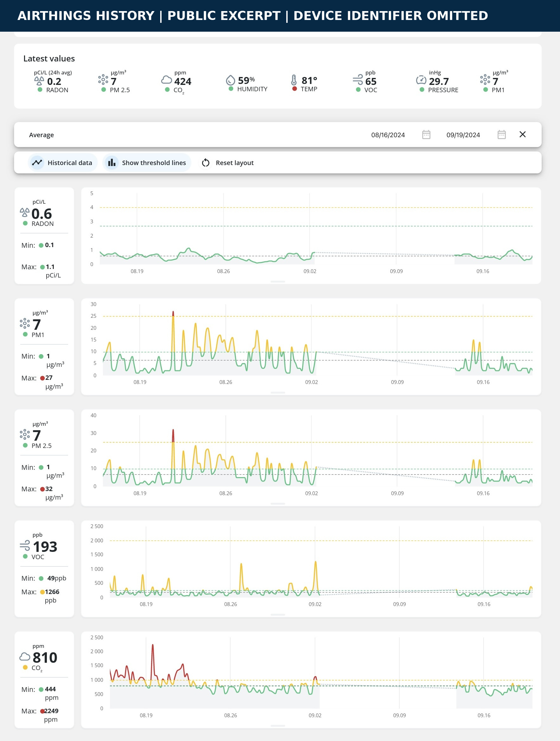Clear the date range with the X

[522, 134]
